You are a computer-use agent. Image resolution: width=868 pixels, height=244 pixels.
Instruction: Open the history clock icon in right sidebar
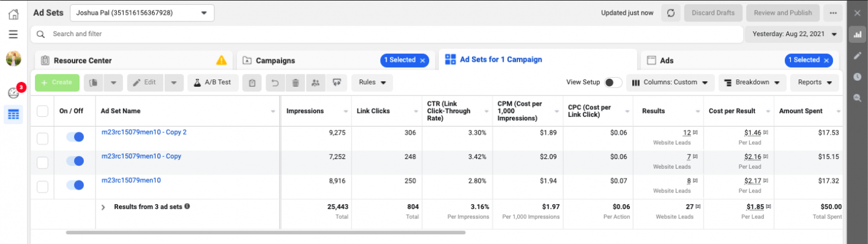(857, 76)
